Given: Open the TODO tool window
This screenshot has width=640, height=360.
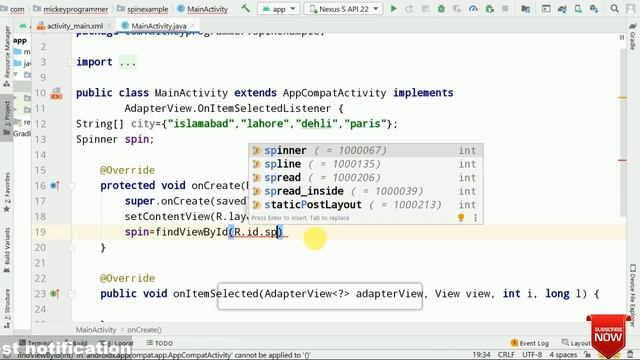Looking at the screenshot, I should click(160, 343).
